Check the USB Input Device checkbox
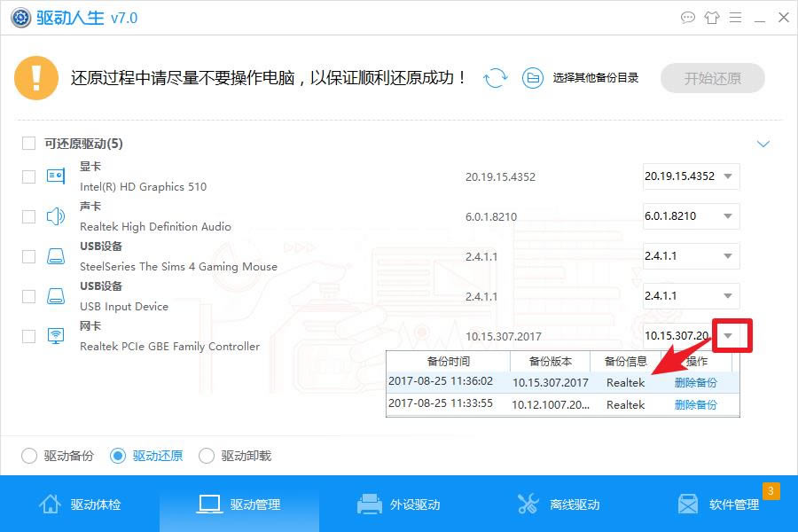 coord(28,296)
